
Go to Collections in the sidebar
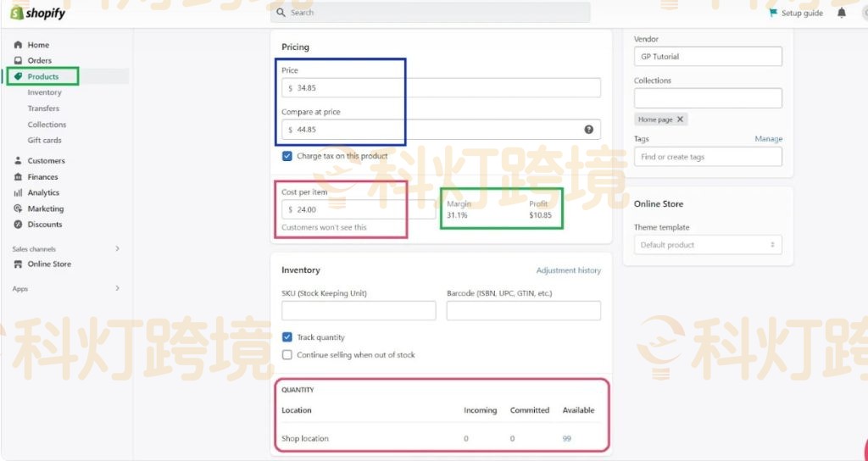pyautogui.click(x=47, y=125)
